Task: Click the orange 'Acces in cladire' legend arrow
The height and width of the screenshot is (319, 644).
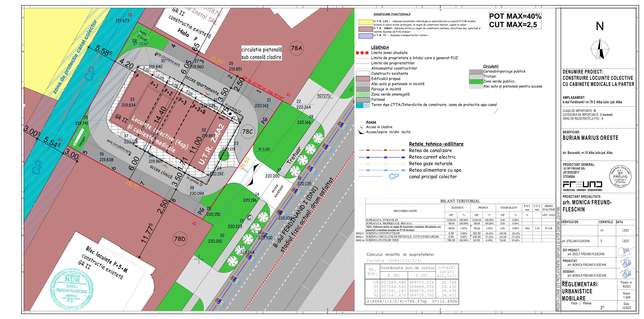Action: tap(362, 127)
